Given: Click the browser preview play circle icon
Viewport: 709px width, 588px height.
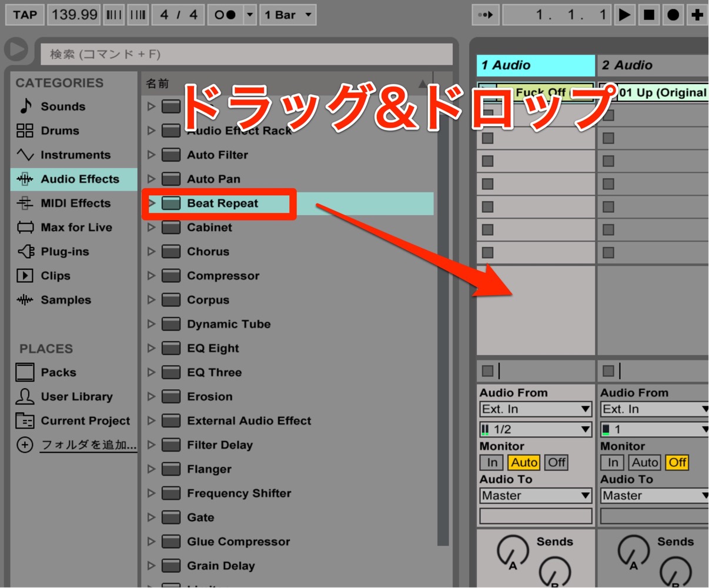Looking at the screenshot, I should click(x=16, y=50).
